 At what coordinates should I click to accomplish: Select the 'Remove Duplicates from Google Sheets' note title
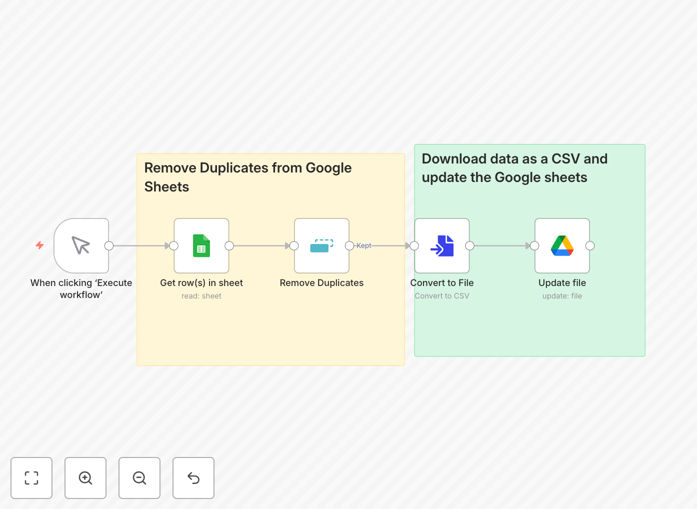(x=248, y=177)
